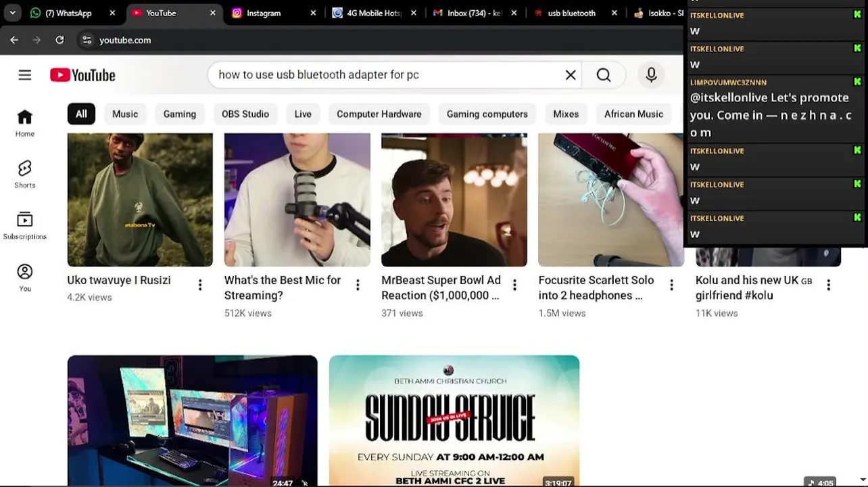Start voice search with the microphone
868x487 pixels.
click(651, 75)
